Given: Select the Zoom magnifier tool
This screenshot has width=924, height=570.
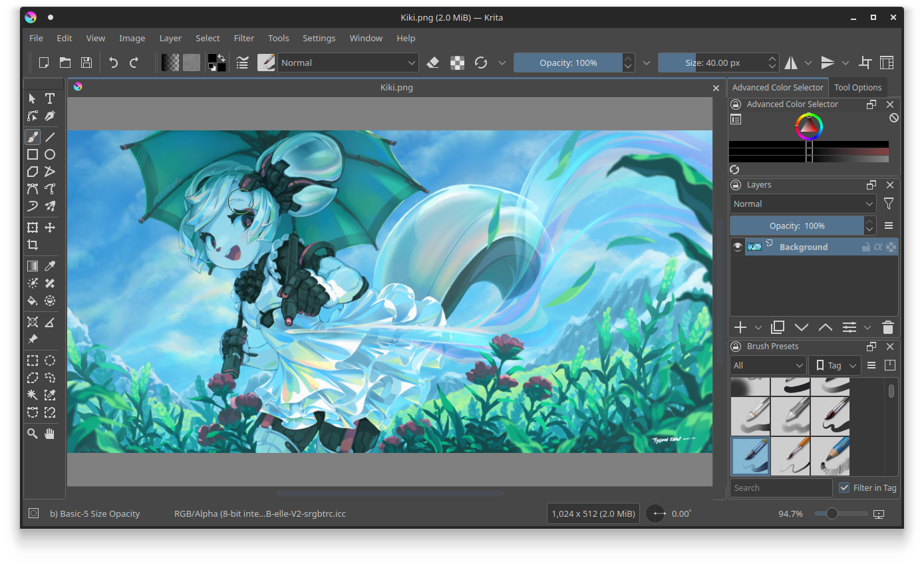Looking at the screenshot, I should click(32, 434).
